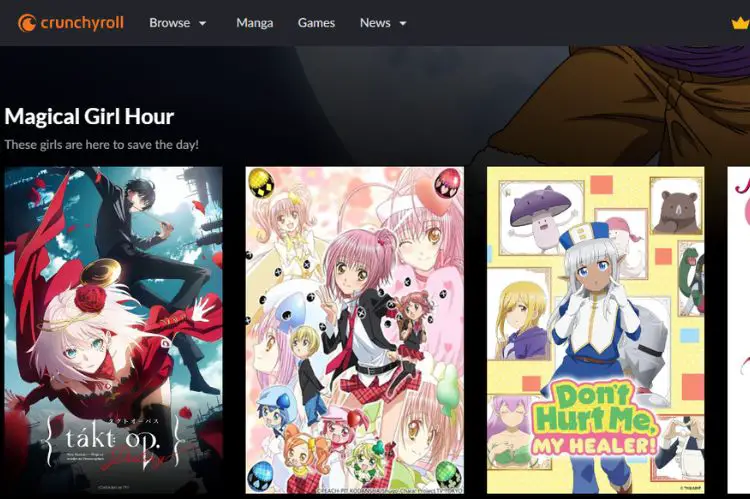Select the Magical Girl Hour heading
750x499 pixels.
pyautogui.click(x=89, y=116)
